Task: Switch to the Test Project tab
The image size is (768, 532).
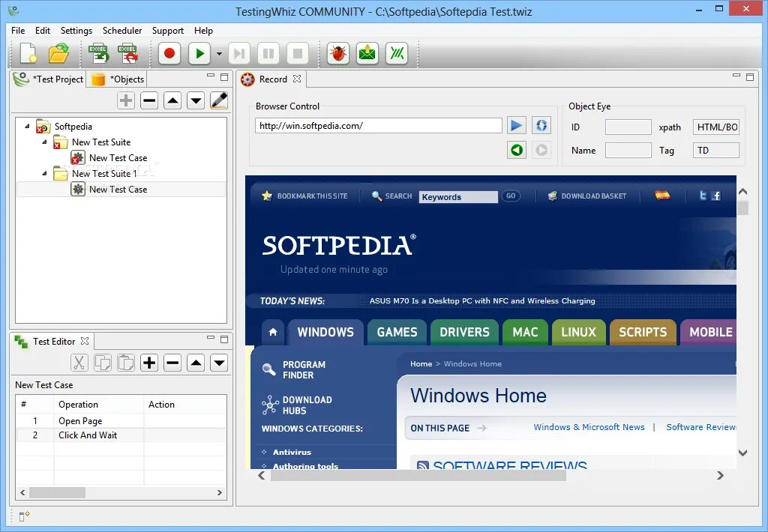Action: (49, 79)
